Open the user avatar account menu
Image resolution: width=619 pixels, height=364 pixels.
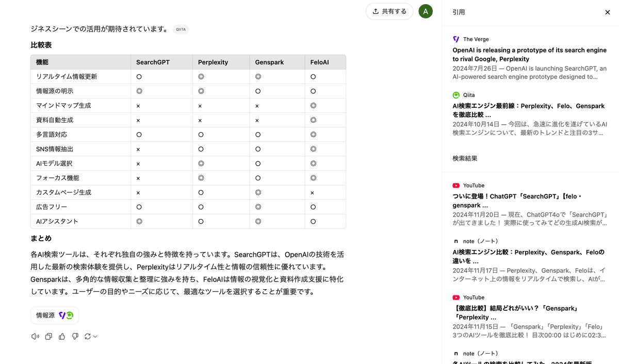426,11
